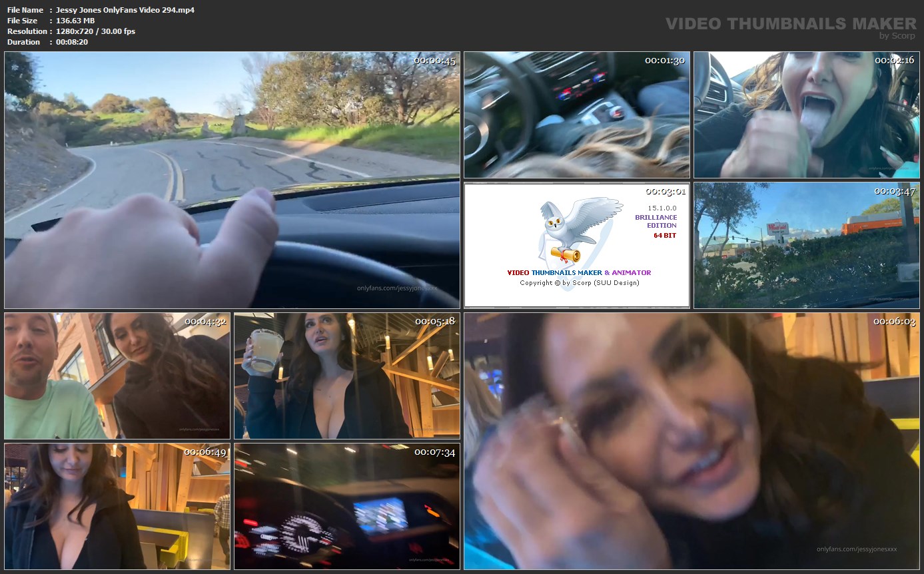924x574 pixels.
Task: Select the thumbnail stamped 00:05:18
Action: point(346,376)
